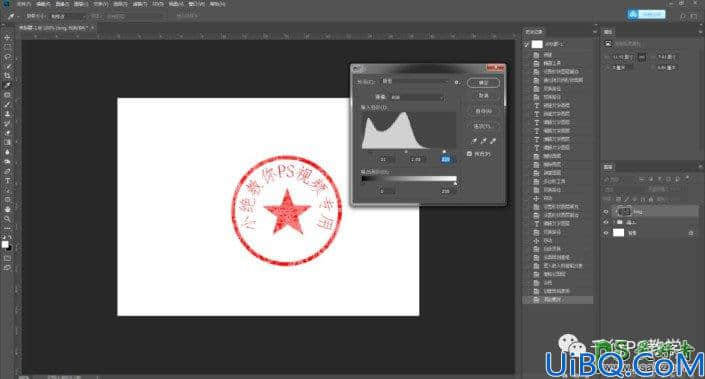Image resolution: width=705 pixels, height=379 pixels.
Task: Open the Edit menu
Action: pos(43,4)
